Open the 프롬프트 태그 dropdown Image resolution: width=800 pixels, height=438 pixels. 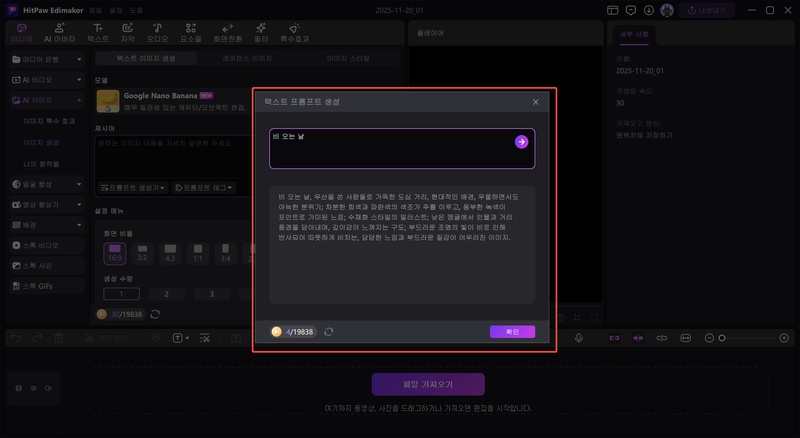[204, 188]
